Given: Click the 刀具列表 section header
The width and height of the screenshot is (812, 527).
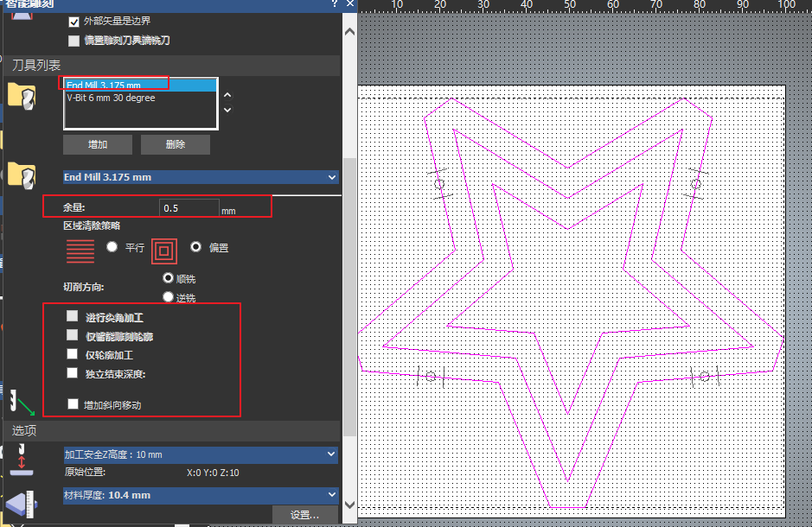Looking at the screenshot, I should [x=171, y=65].
